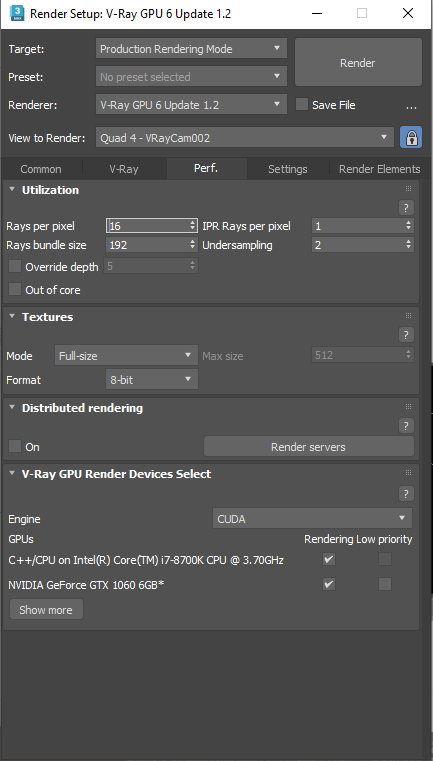Viewport: 433px width, 761px height.
Task: Open help for GPU Render Devices Select
Action: [x=406, y=494]
